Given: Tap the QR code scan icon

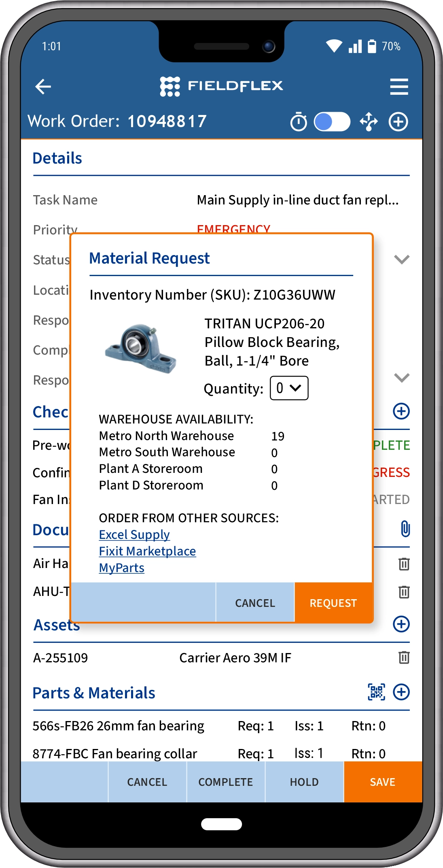Looking at the screenshot, I should [x=376, y=692].
